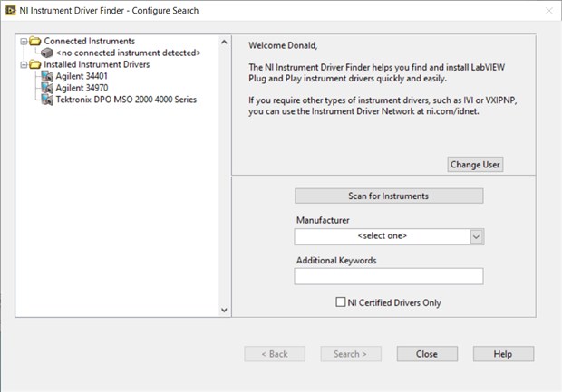This screenshot has height=392, width=562.
Task: Click the Help button
Action: pyautogui.click(x=503, y=354)
